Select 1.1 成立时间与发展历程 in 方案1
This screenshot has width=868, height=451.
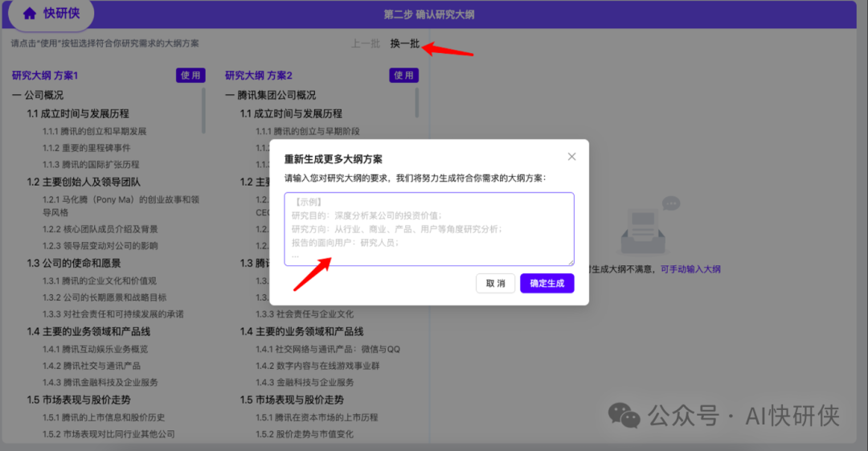point(78,113)
